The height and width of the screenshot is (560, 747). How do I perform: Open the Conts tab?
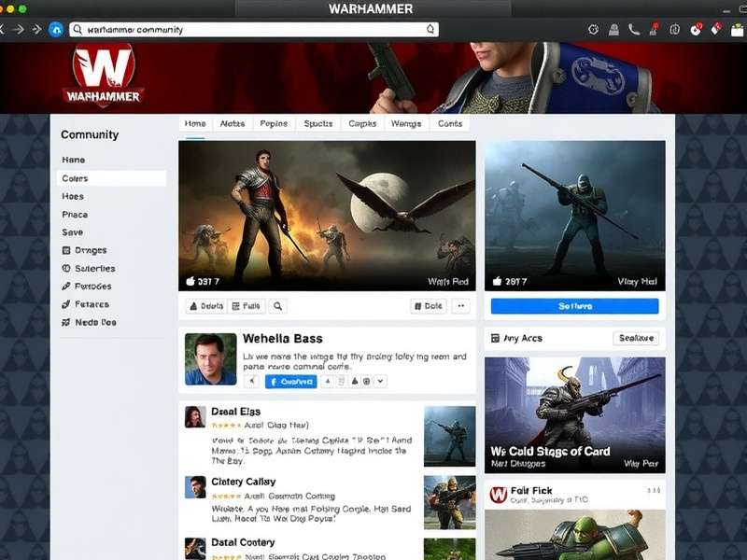pyautogui.click(x=450, y=124)
